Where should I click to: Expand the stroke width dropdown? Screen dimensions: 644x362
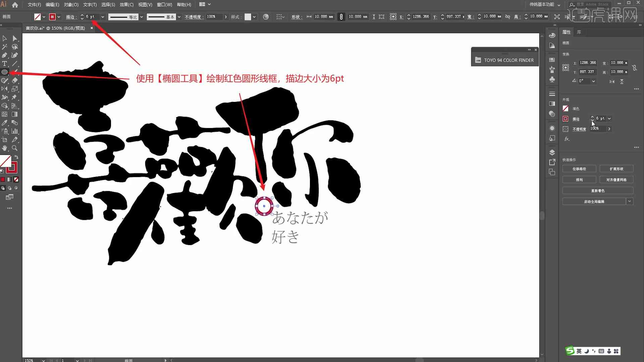(102, 17)
